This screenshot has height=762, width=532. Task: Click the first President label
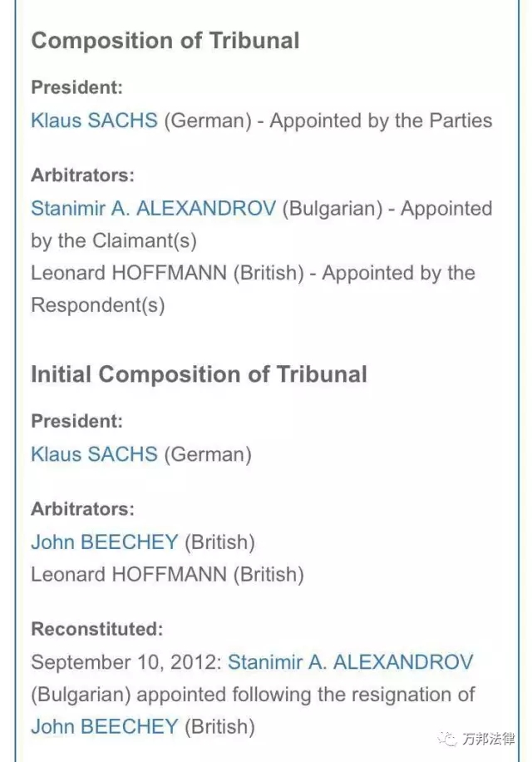pyautogui.click(x=76, y=87)
